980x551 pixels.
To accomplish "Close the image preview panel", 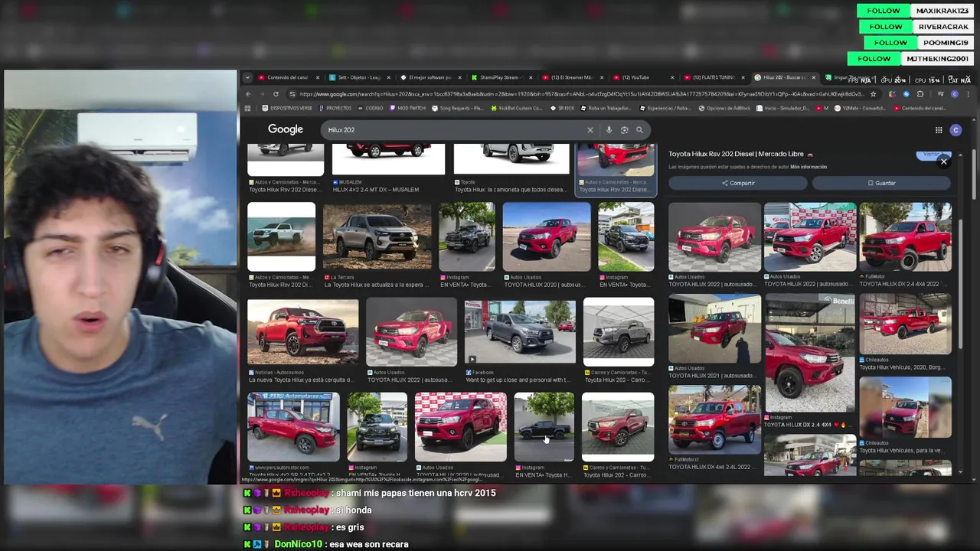I will pyautogui.click(x=944, y=161).
